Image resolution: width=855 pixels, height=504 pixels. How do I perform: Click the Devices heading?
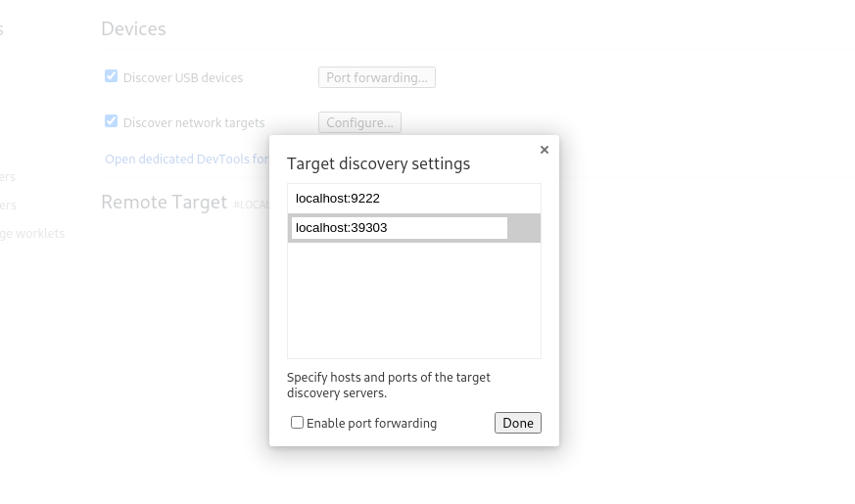[x=133, y=29]
